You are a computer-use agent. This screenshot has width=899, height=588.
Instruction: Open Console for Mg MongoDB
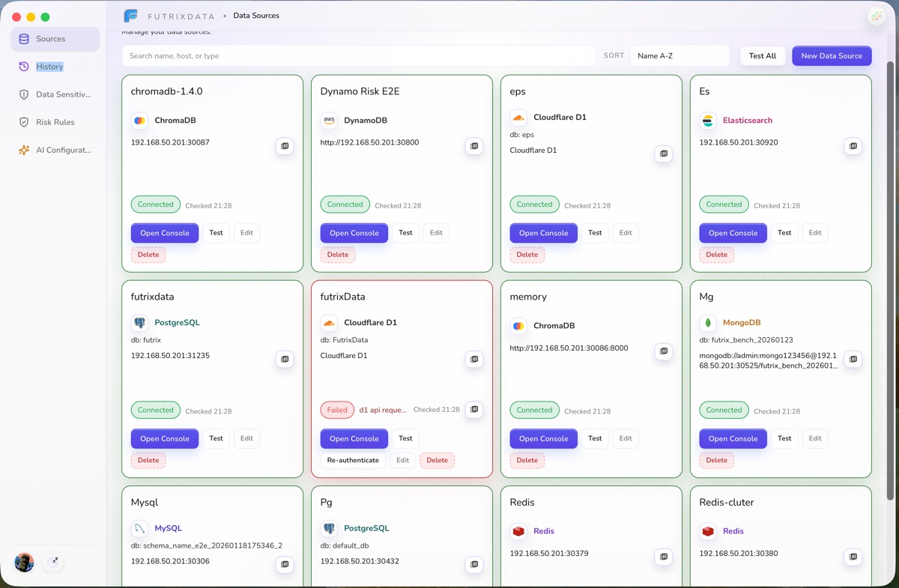pos(733,439)
